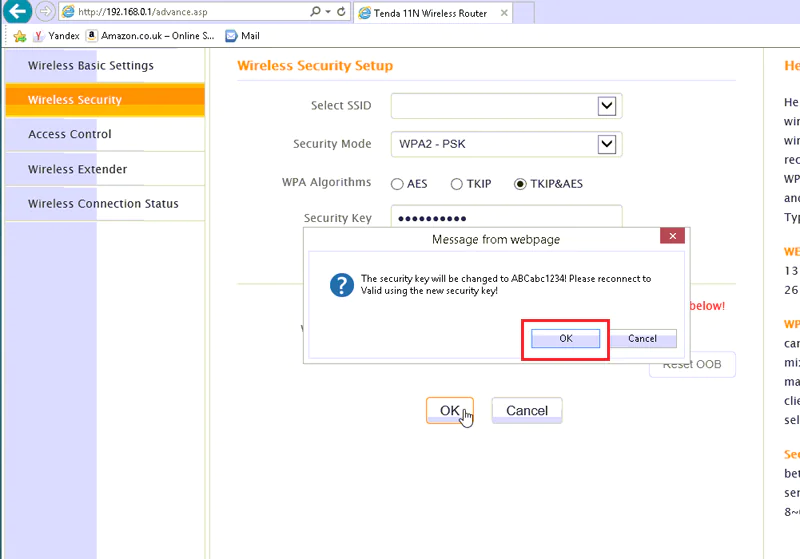Select the TKIP&AES radio button

(520, 184)
